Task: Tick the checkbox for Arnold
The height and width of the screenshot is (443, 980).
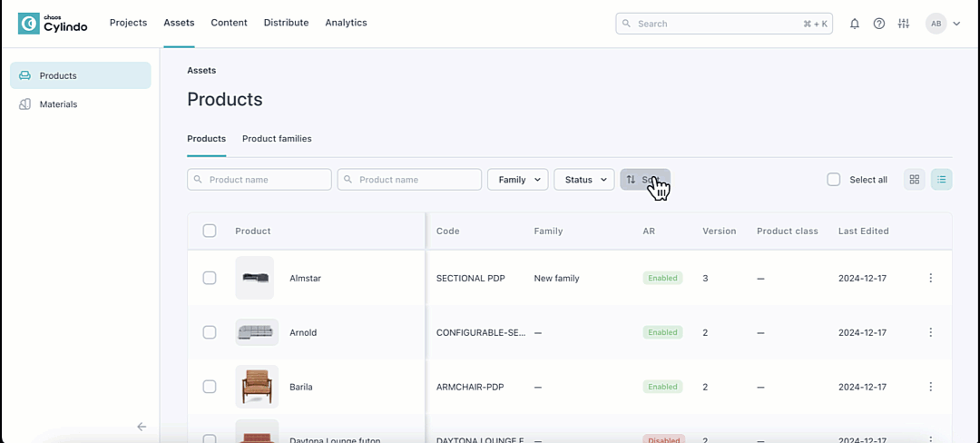Action: [210, 332]
